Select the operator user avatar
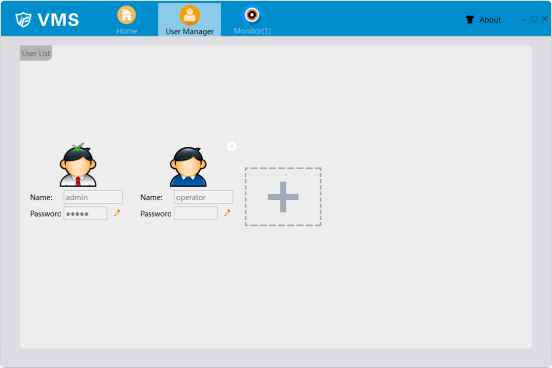This screenshot has height=368, width=552. (x=188, y=167)
